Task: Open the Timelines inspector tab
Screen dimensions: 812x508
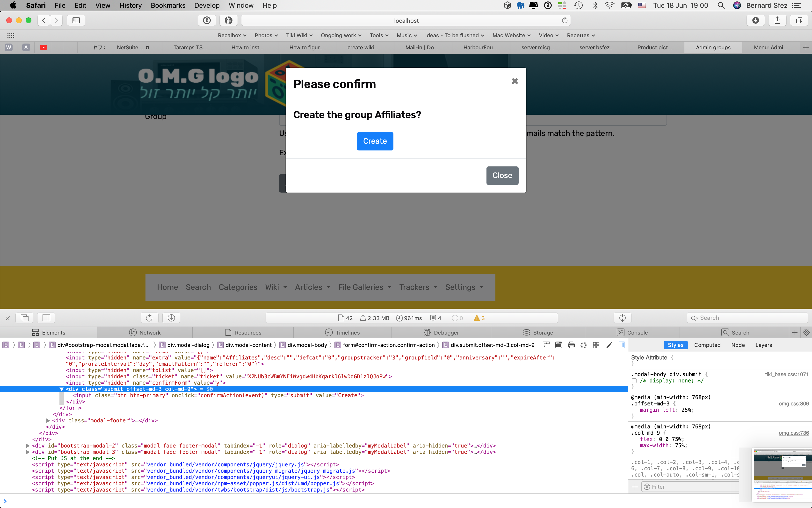Action: click(343, 333)
